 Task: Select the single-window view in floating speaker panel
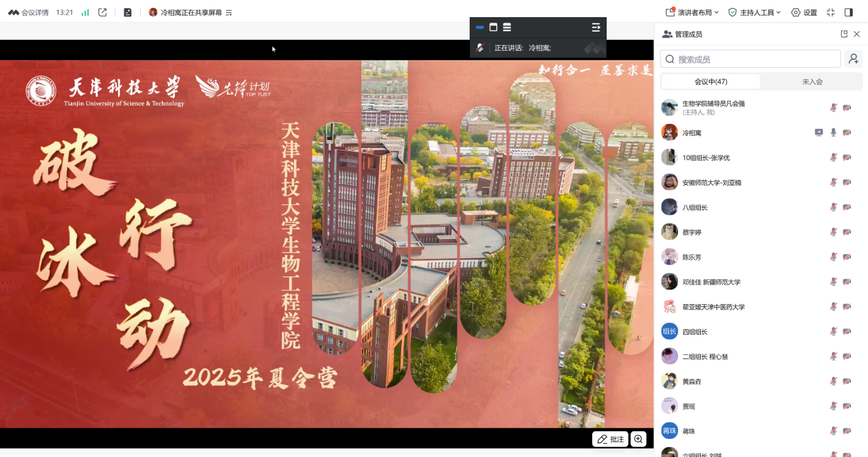pos(493,27)
